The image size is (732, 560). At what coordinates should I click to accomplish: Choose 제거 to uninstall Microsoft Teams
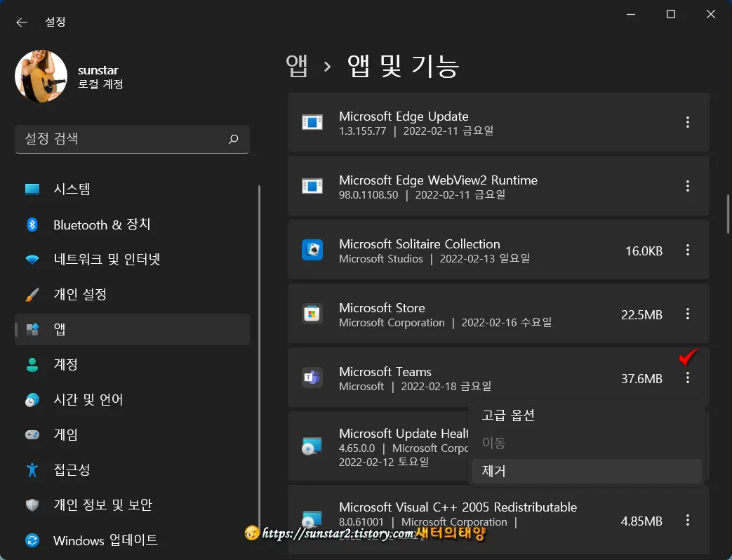493,471
